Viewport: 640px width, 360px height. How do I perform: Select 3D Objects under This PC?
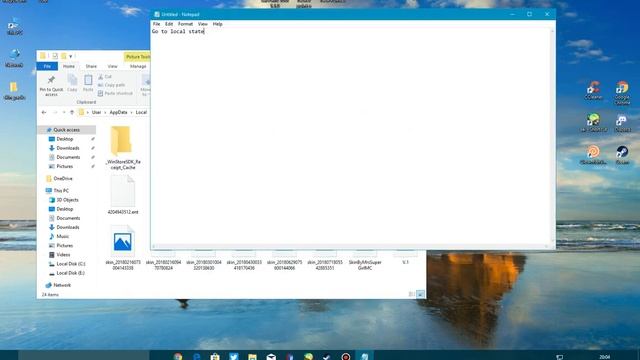(67, 200)
